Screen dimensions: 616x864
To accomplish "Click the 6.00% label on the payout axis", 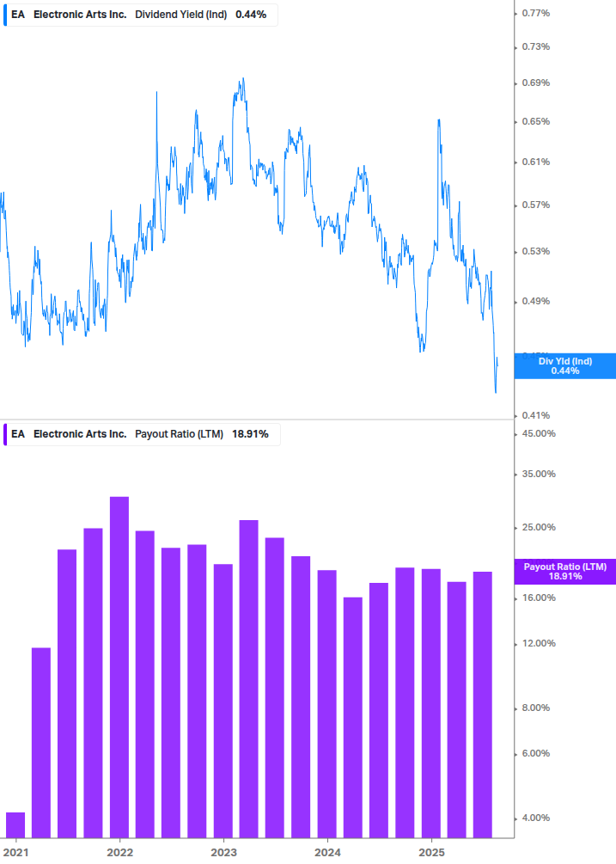I will click(x=535, y=754).
